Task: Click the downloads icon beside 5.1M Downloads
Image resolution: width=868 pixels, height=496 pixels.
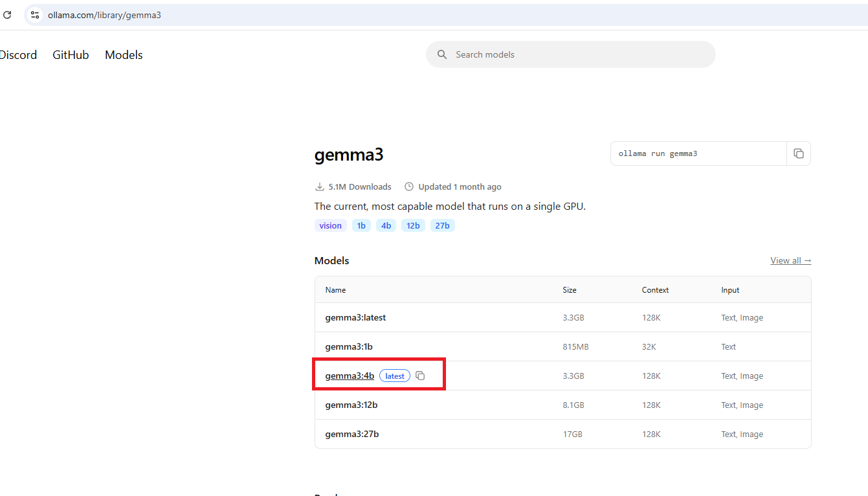Action: pos(319,187)
